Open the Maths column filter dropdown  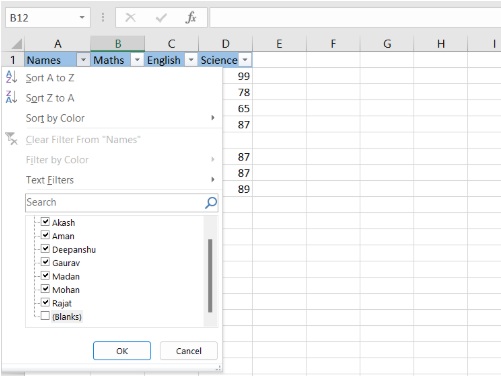pyautogui.click(x=137, y=60)
